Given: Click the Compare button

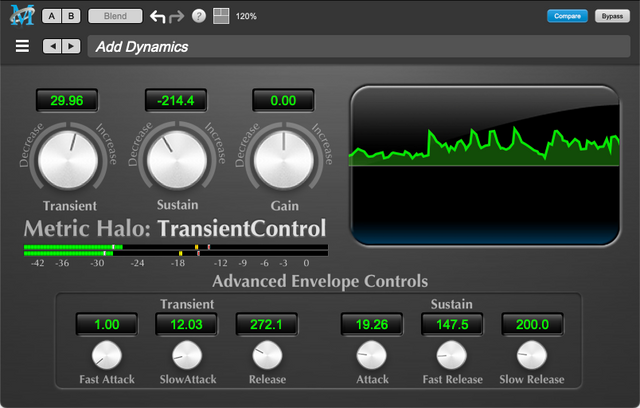Looking at the screenshot, I should 567,16.
